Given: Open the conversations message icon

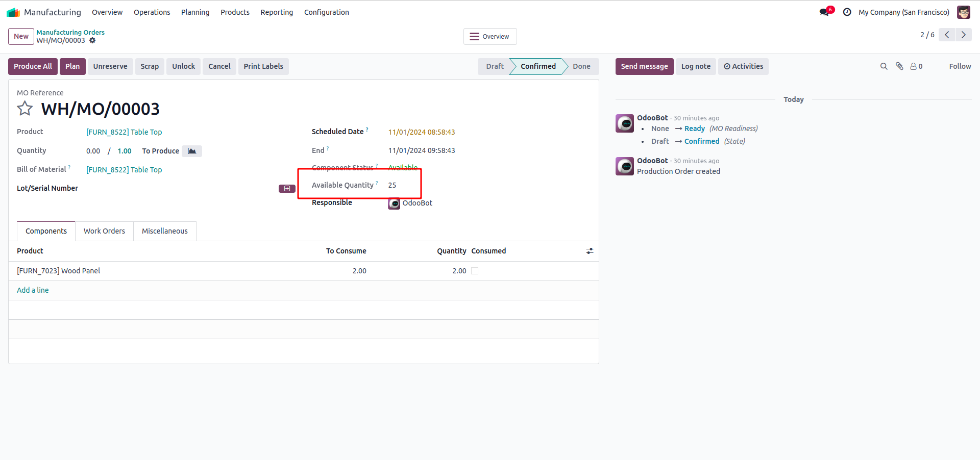Looking at the screenshot, I should pos(825,12).
